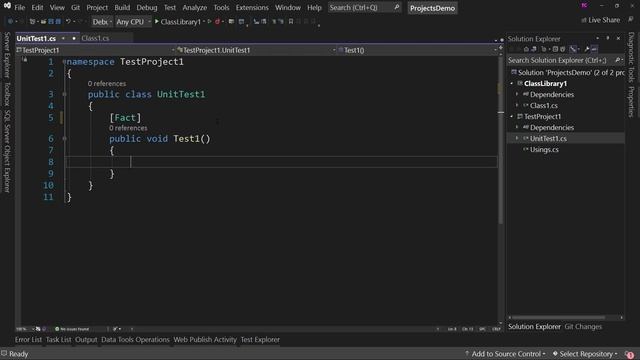Screen dimensions: 640x360
Task: Pin the UnitTest1.cs tab
Action: click(x=63, y=38)
